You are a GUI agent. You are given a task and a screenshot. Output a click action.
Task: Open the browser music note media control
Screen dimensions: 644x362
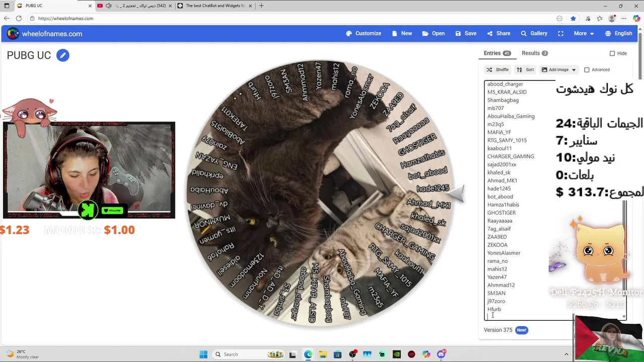click(588, 19)
